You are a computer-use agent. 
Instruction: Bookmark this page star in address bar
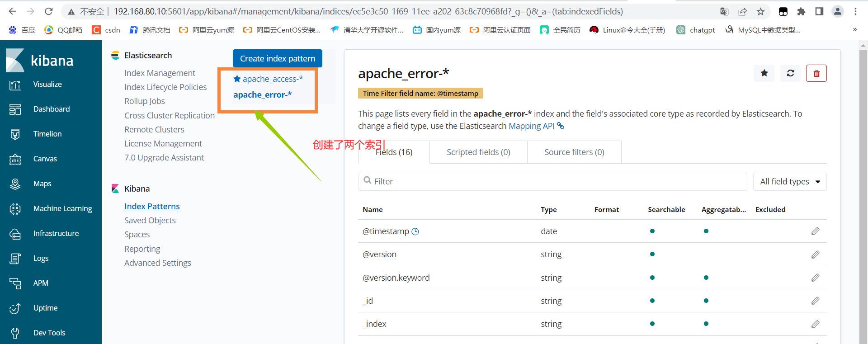760,12
